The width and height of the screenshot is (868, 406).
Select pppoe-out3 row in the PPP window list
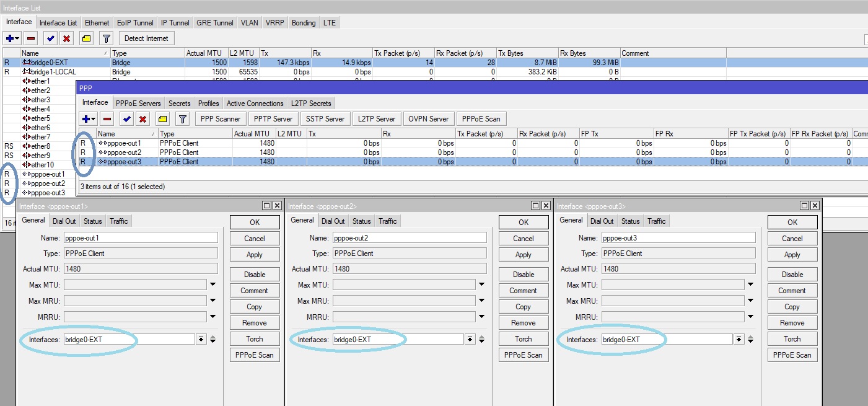[473, 162]
